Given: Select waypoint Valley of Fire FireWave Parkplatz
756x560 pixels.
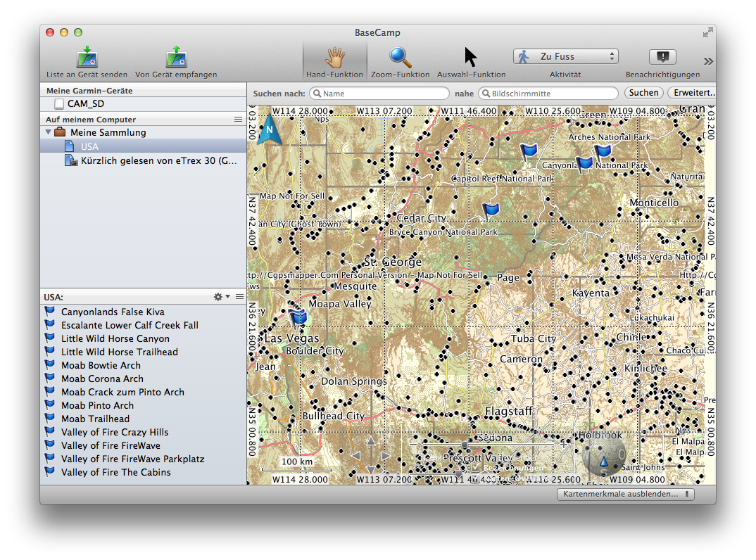Looking at the screenshot, I should pyautogui.click(x=143, y=459).
